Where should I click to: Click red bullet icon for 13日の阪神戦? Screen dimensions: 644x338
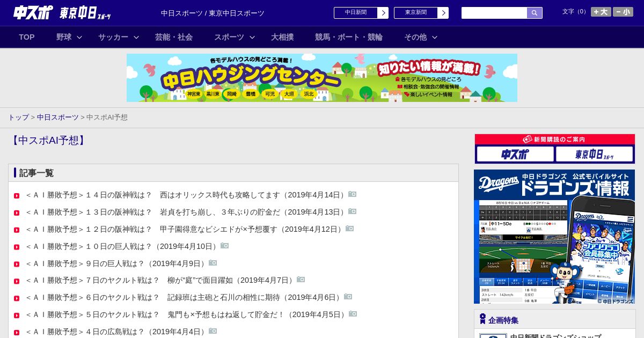(17, 213)
